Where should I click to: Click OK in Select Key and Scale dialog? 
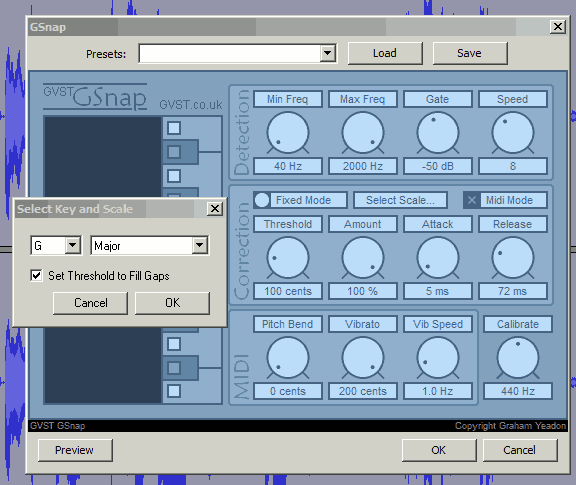172,303
